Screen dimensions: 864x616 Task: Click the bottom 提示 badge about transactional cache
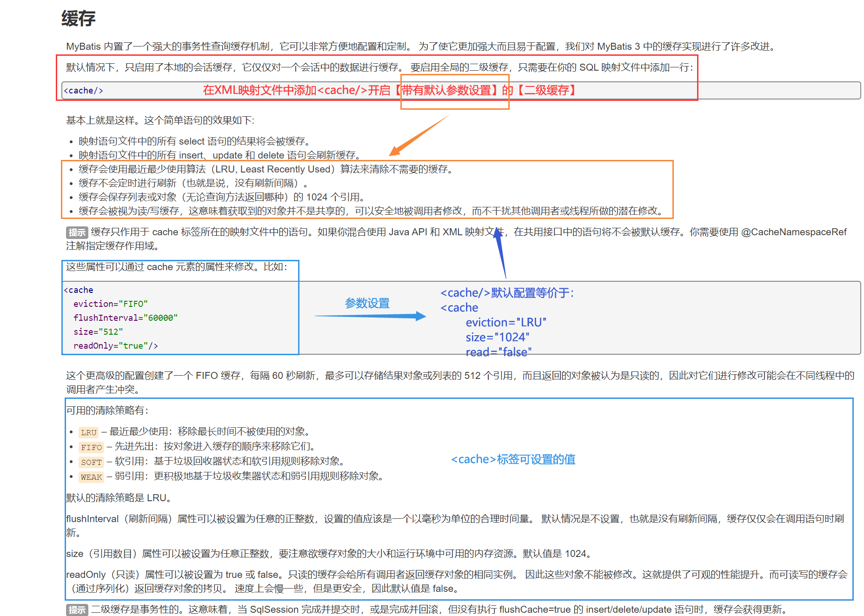tap(77, 609)
